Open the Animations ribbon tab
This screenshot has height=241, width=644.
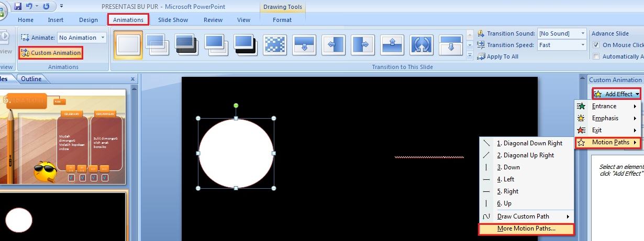click(x=128, y=20)
